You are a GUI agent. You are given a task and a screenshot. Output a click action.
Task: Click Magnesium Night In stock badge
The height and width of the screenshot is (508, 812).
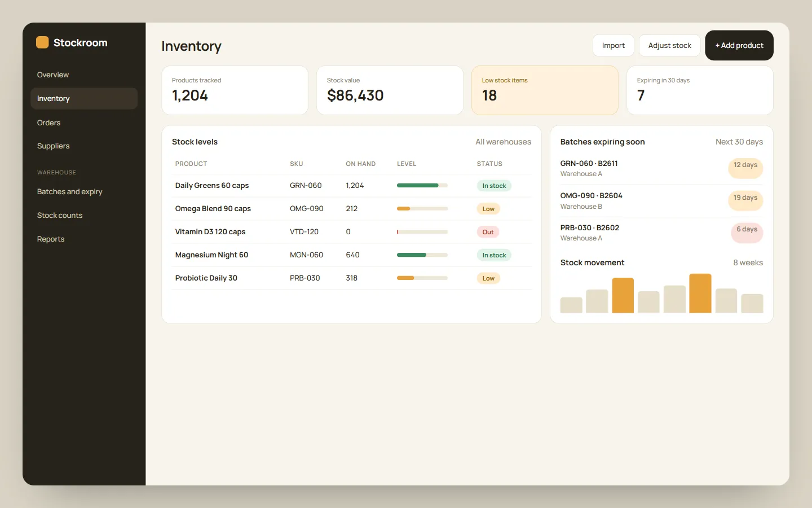(494, 255)
